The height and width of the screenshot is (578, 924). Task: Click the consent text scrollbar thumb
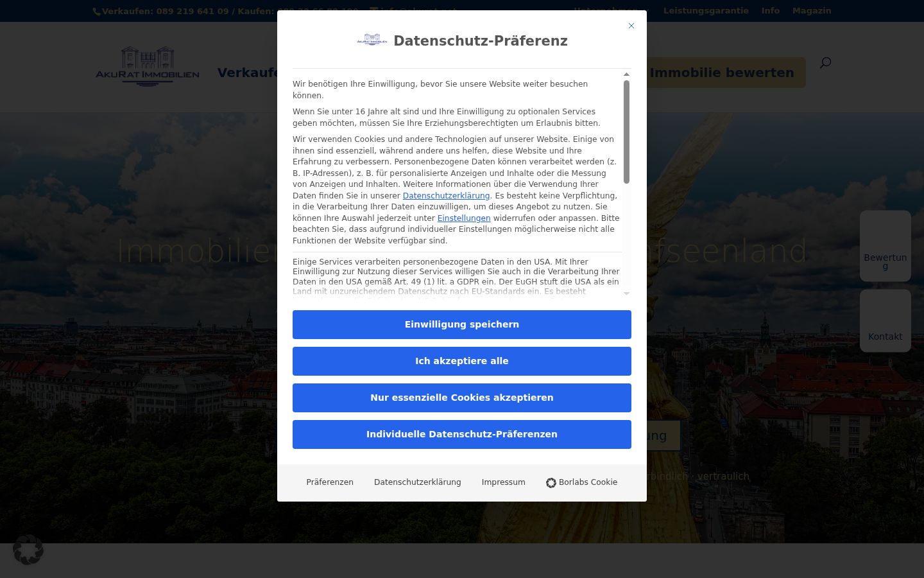pos(627,132)
